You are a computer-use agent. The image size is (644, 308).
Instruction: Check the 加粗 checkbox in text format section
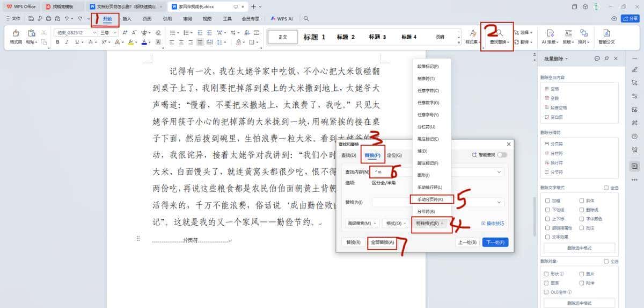click(x=547, y=200)
